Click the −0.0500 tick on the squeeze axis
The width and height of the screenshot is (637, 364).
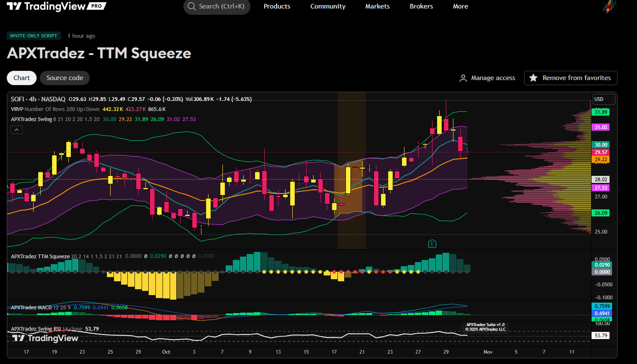pos(603,285)
